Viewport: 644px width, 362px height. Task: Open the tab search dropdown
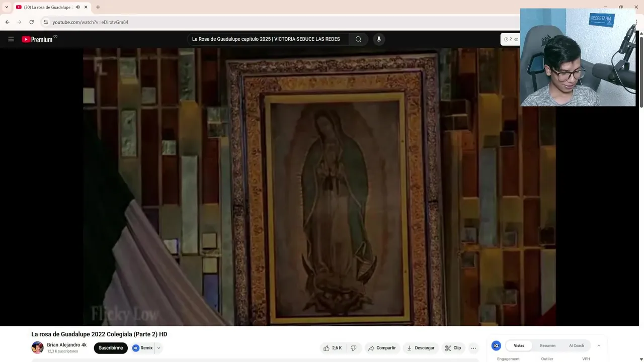[7, 7]
